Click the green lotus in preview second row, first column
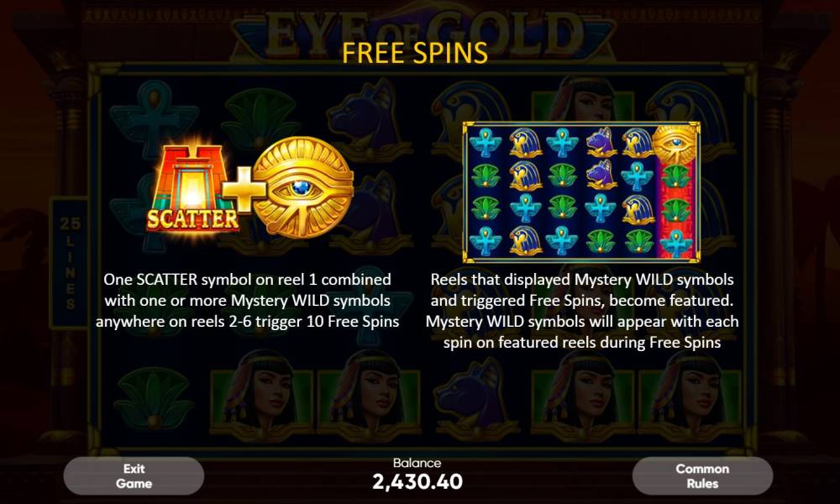 click(x=486, y=176)
